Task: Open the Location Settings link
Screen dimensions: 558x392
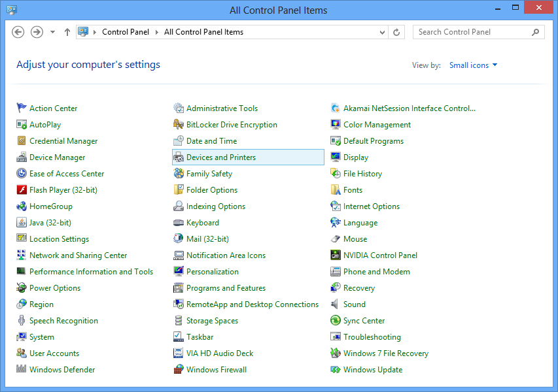Action: click(59, 239)
